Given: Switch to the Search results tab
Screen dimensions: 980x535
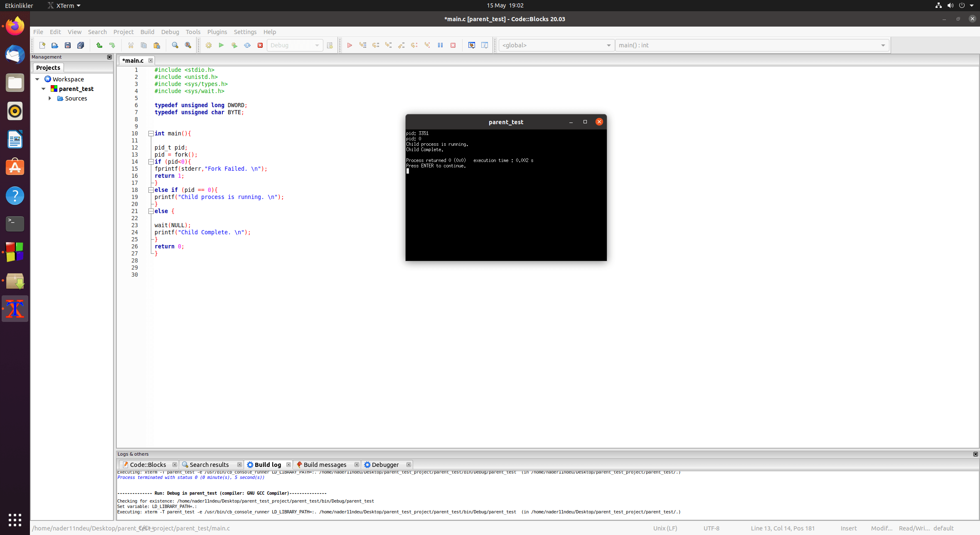Looking at the screenshot, I should [209, 465].
